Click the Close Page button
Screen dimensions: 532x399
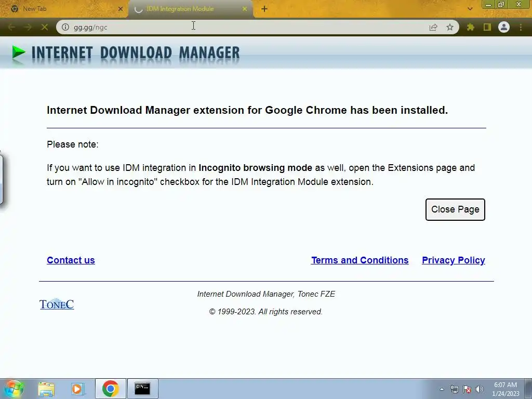pos(455,209)
